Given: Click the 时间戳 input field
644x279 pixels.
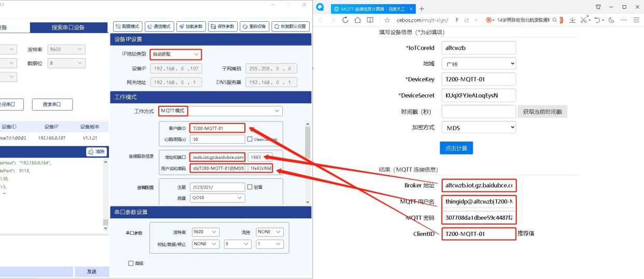Looking at the screenshot, I should (x=479, y=111).
